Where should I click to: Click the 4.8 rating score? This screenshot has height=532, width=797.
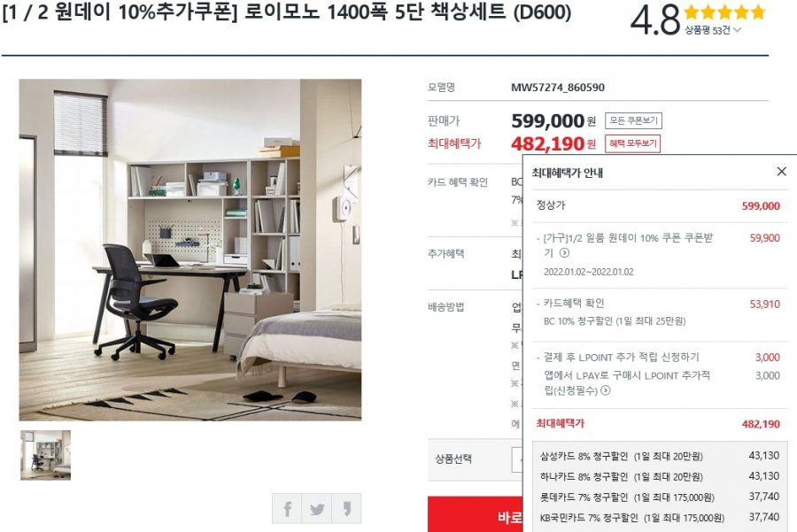coord(654,20)
